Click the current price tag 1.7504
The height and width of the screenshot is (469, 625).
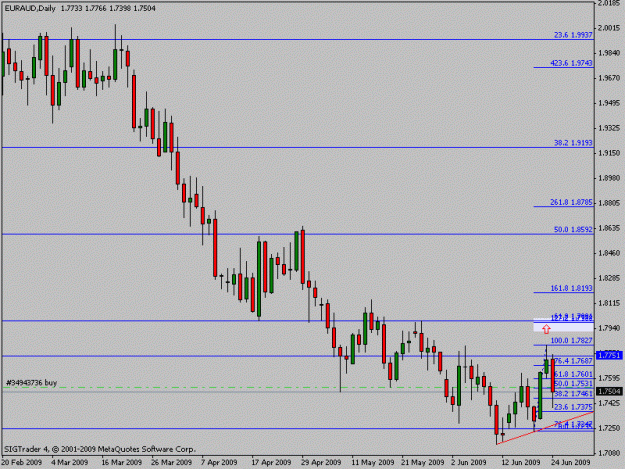click(609, 391)
